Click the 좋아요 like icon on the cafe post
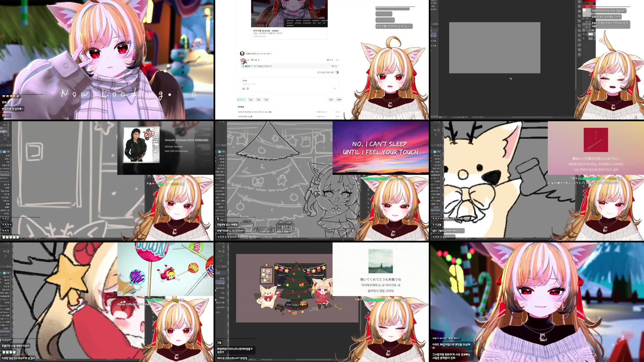Image resolution: width=644 pixels, height=362 pixels. (247, 60)
